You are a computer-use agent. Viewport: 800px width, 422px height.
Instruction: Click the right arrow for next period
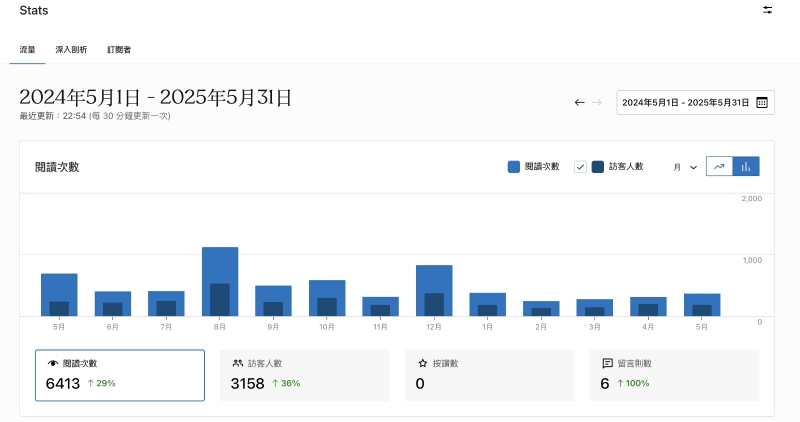tap(597, 102)
